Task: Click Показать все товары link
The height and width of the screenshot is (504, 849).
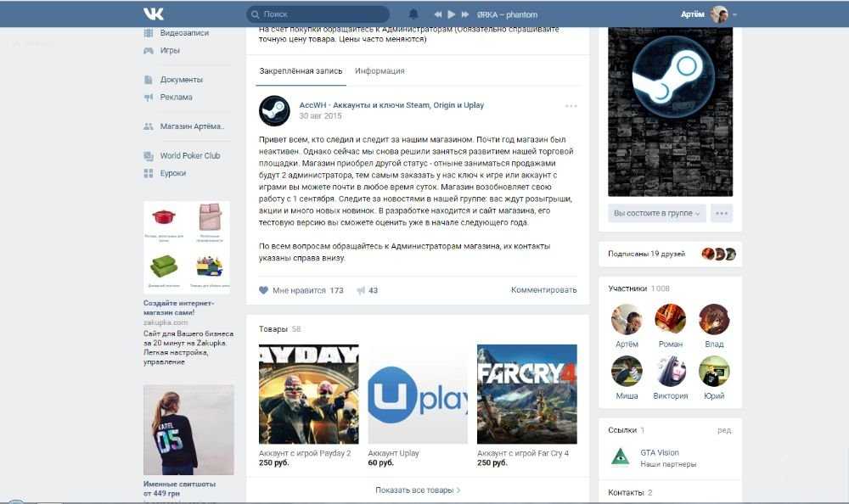Action: tap(418, 490)
